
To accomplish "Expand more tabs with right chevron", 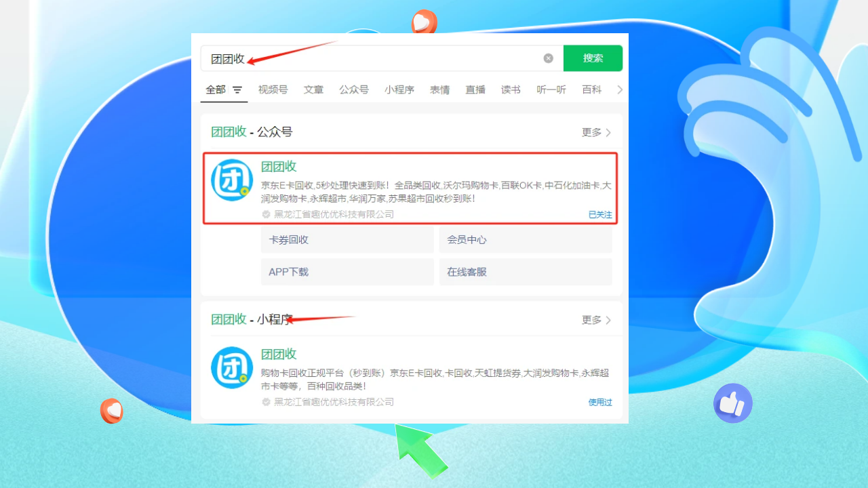I will (x=620, y=89).
